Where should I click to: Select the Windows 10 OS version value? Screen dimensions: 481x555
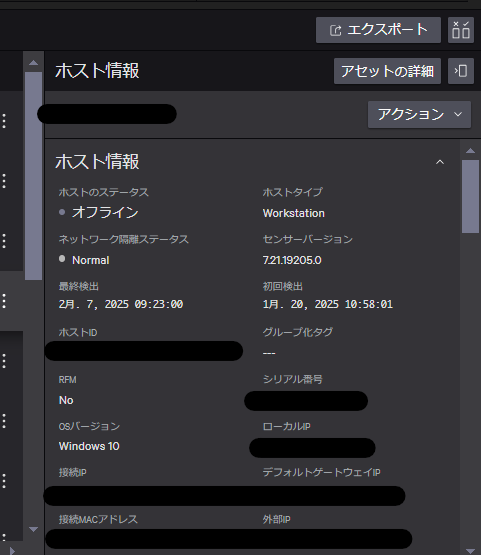[89, 446]
